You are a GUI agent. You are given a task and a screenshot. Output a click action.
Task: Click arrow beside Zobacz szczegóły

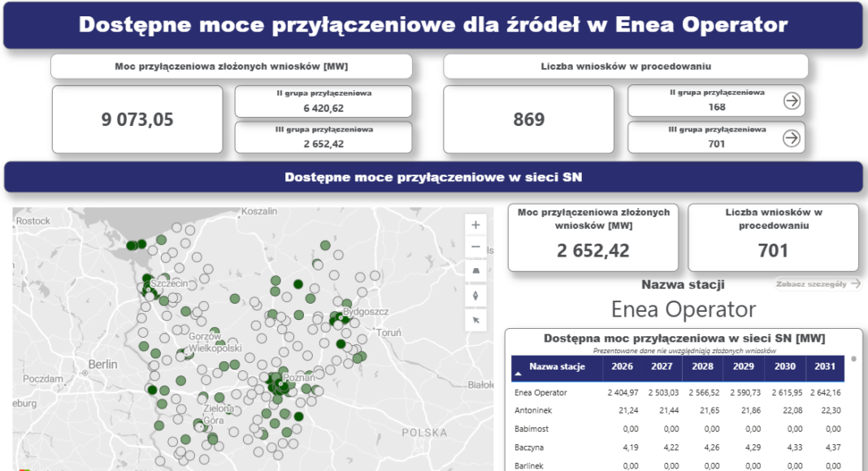854,284
